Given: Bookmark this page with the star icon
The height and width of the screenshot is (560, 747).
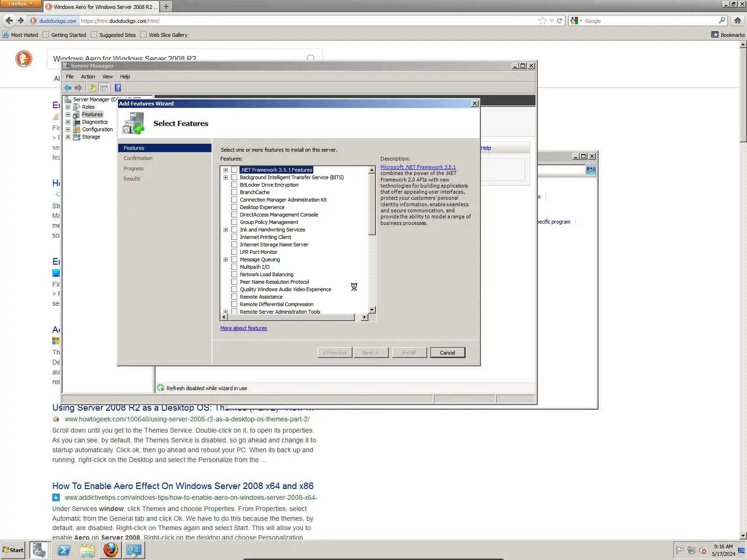Looking at the screenshot, I should point(542,21).
